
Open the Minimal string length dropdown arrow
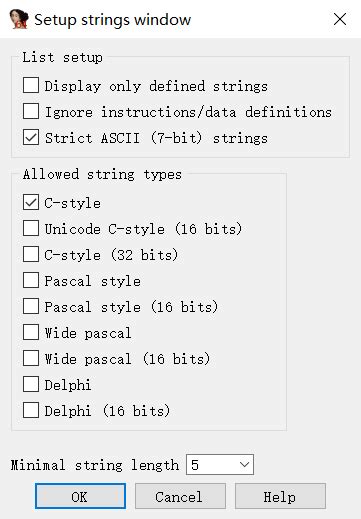[x=244, y=464]
